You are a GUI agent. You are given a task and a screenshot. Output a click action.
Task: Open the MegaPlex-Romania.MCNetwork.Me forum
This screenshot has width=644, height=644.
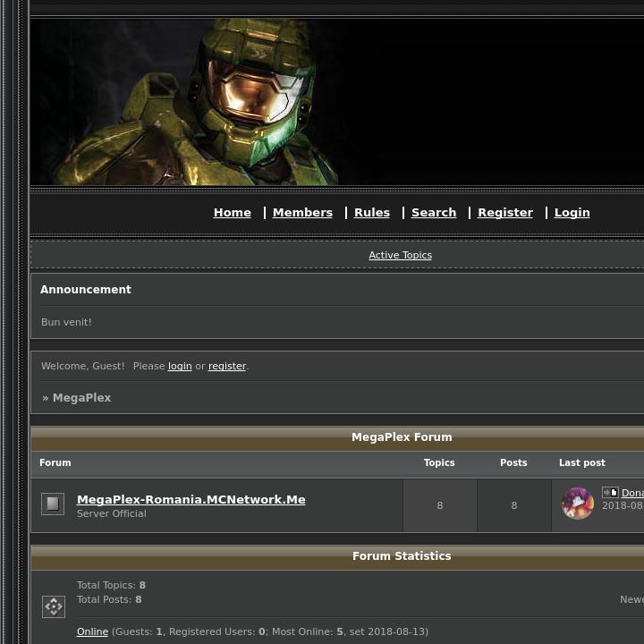pos(191,500)
